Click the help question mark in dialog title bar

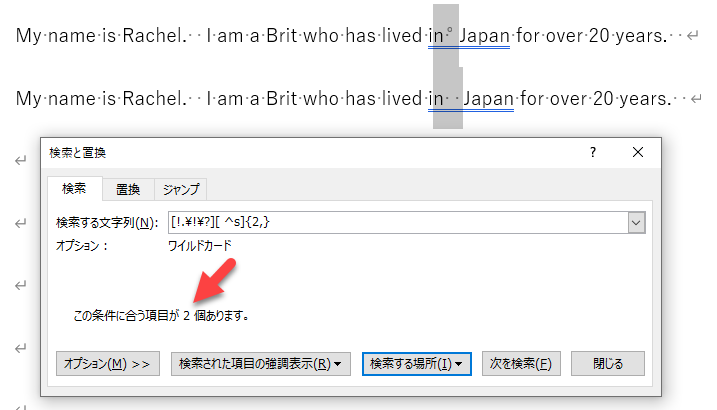pos(593,153)
